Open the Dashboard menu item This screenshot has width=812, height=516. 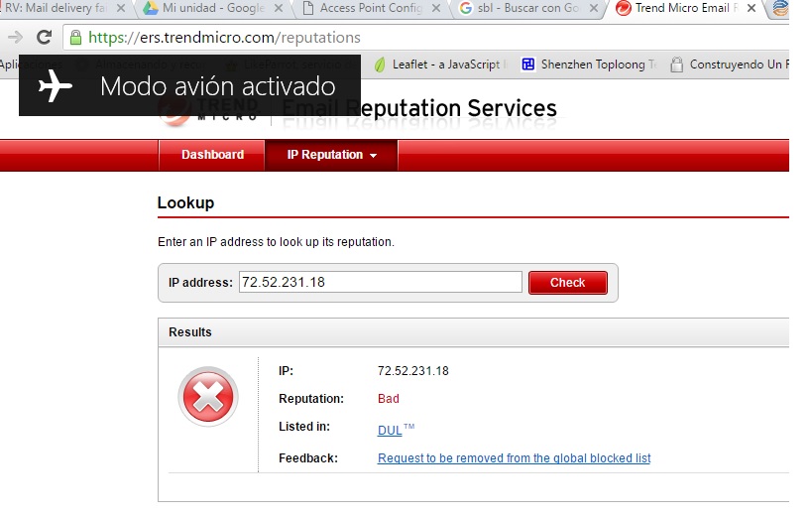pos(212,155)
